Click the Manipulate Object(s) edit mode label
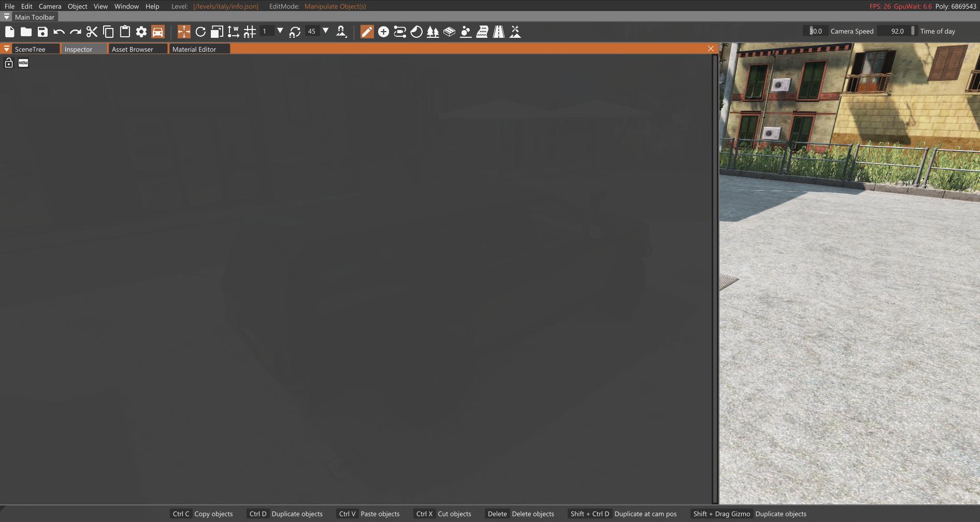Image resolution: width=980 pixels, height=522 pixels. [x=335, y=6]
